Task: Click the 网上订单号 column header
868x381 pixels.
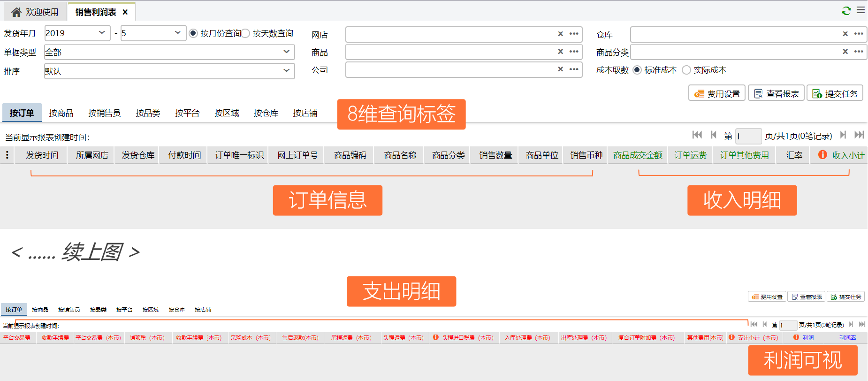Action: click(297, 155)
